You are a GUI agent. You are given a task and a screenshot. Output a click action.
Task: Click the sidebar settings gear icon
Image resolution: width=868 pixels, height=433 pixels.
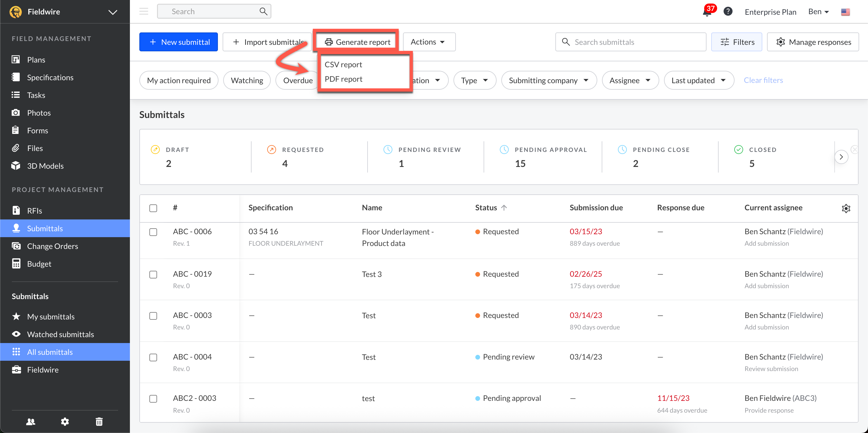[x=65, y=421]
